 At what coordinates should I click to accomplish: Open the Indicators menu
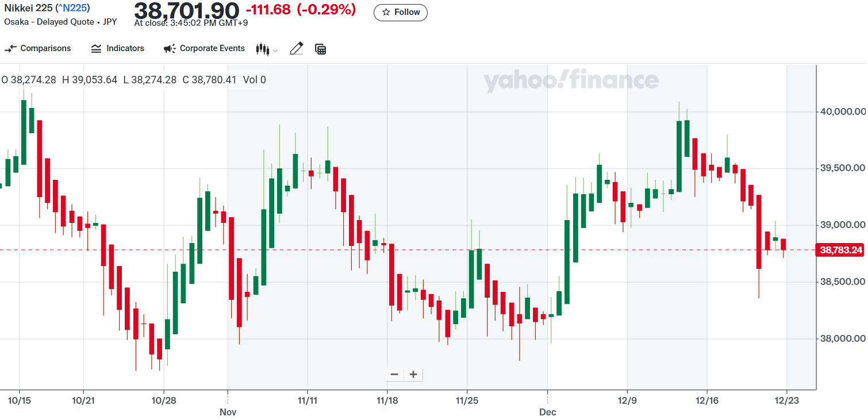(x=118, y=49)
